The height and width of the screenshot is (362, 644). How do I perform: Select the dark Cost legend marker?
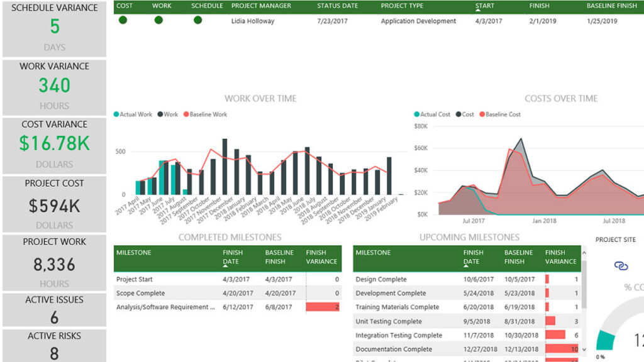coord(458,114)
